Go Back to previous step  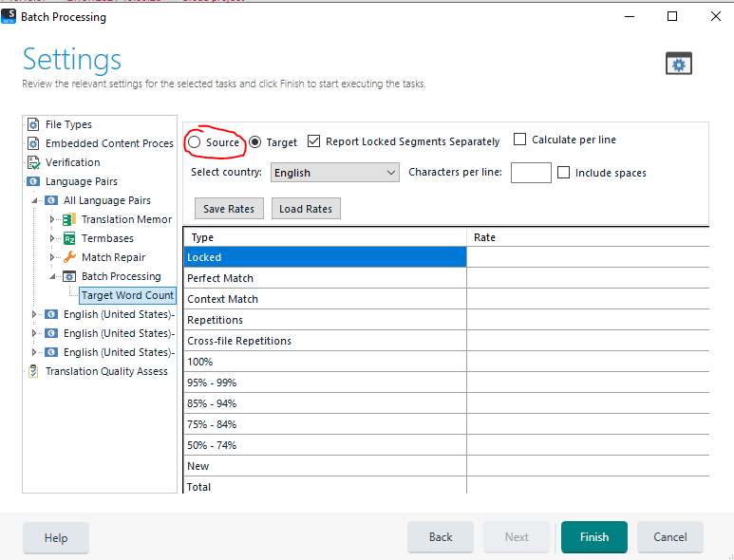tap(441, 537)
